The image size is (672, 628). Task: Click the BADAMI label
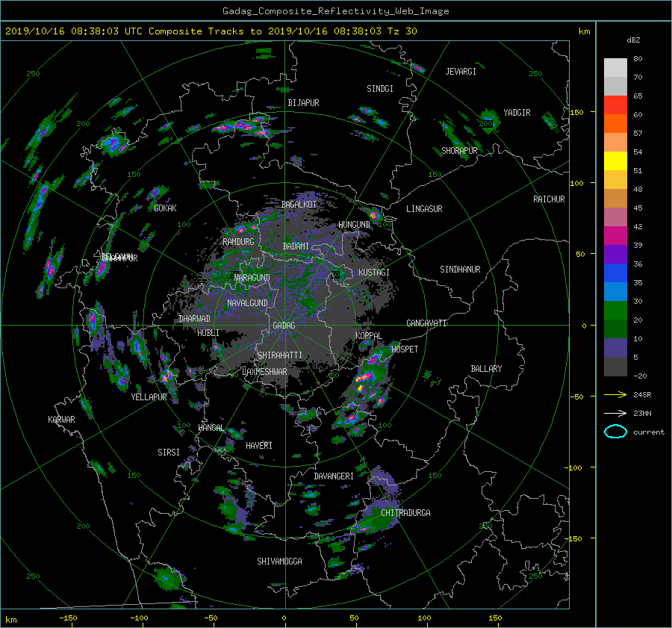(296, 246)
